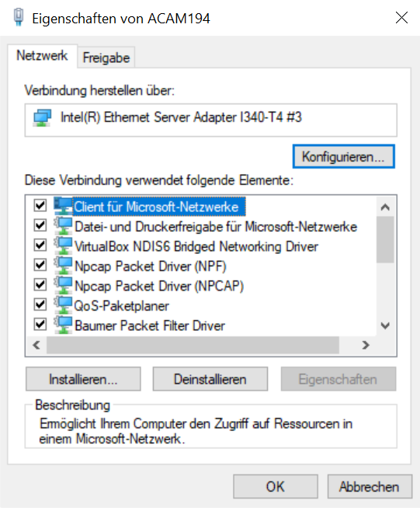The width and height of the screenshot is (420, 508).
Task: Click the vertical scrollbar thumb in list
Action: [385, 240]
